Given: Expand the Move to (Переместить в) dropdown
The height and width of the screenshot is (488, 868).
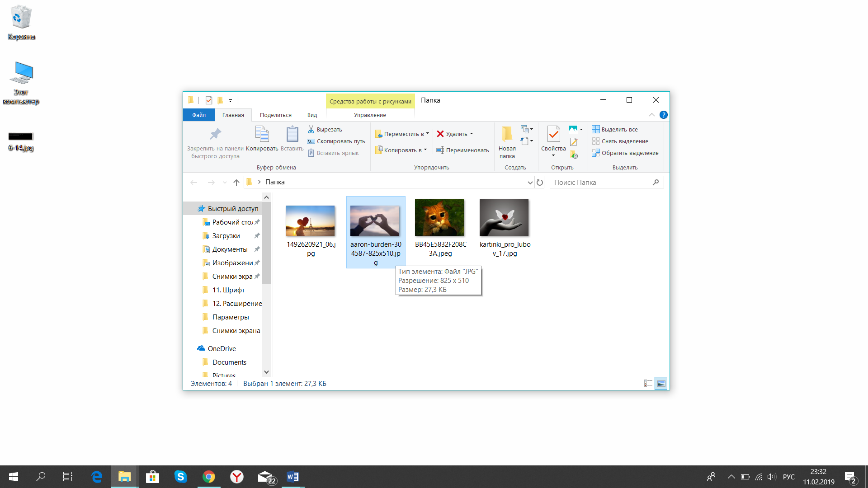Looking at the screenshot, I should tap(428, 134).
